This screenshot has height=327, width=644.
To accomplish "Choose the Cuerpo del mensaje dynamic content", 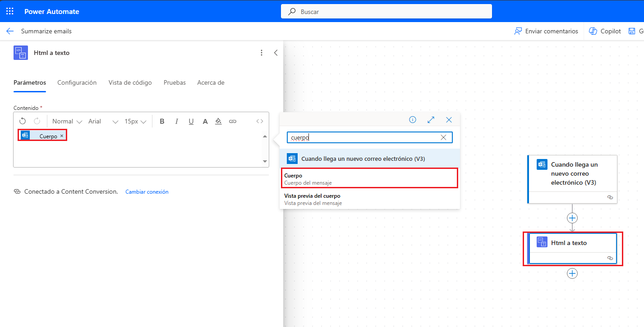I will 370,179.
